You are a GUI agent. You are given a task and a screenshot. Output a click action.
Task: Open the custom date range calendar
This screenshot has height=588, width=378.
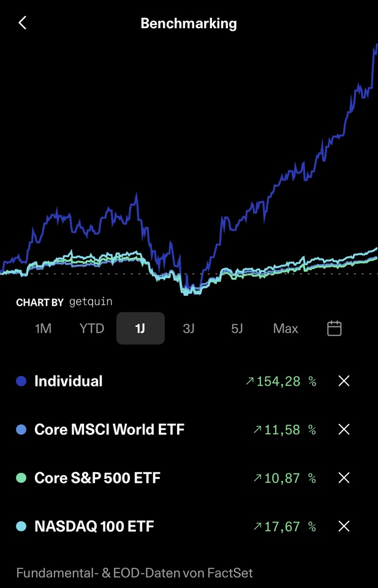(x=334, y=328)
